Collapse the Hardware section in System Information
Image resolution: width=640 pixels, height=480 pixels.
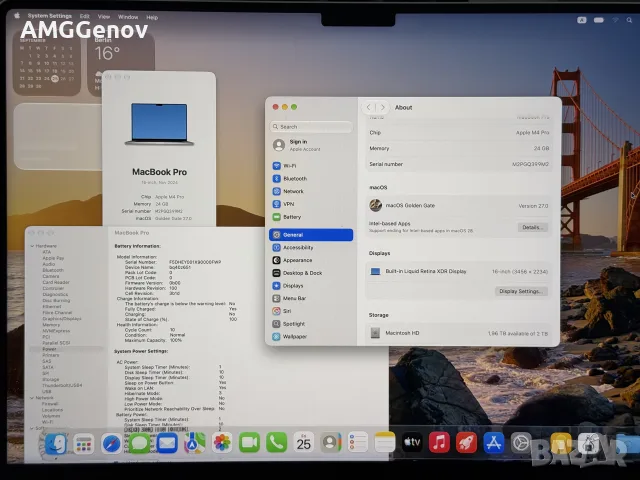point(32,246)
